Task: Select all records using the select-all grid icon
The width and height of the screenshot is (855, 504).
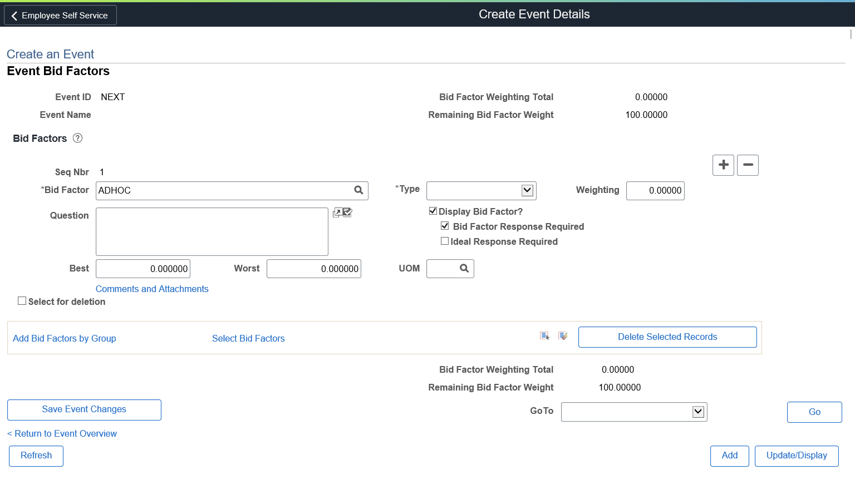Action: click(x=544, y=335)
